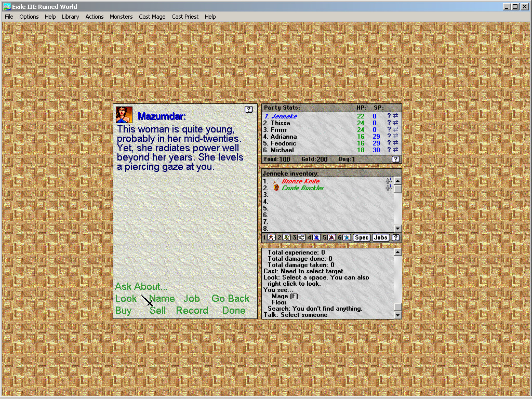Click the inventory scrollbar up arrow
532x399 pixels.
397,181
